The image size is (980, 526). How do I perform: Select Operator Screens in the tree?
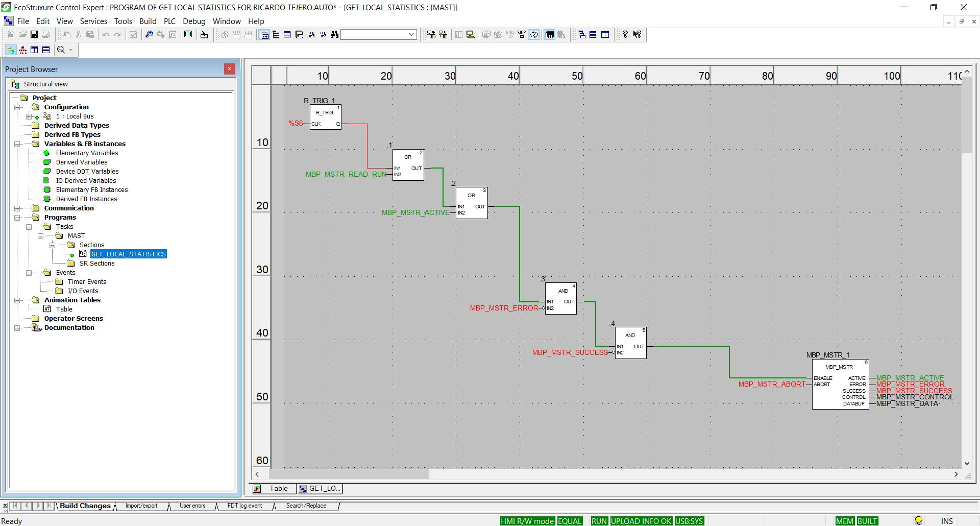click(x=73, y=319)
